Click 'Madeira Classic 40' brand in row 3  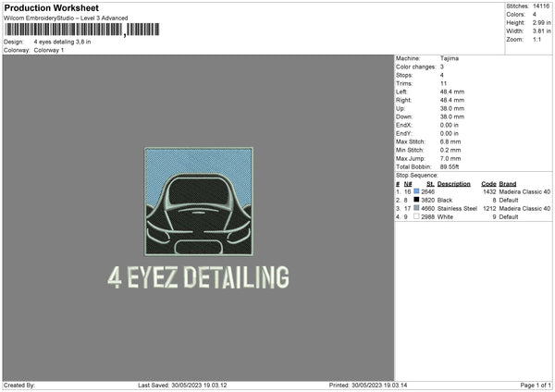point(524,208)
